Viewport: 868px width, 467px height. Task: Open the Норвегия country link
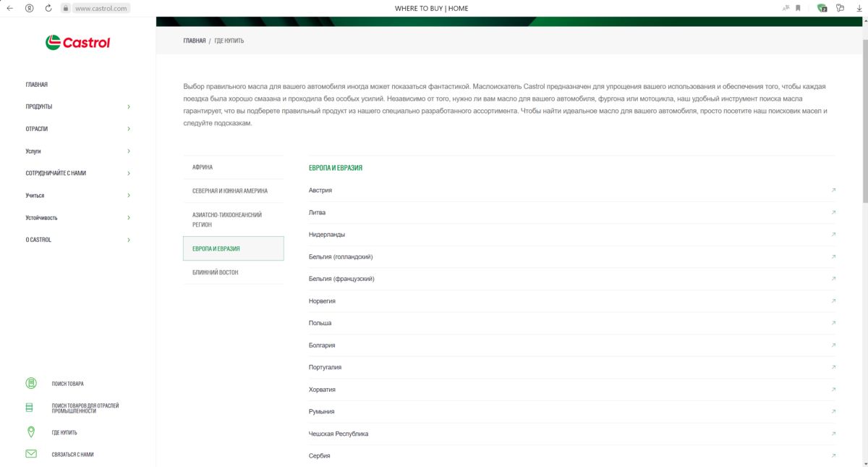click(x=322, y=301)
